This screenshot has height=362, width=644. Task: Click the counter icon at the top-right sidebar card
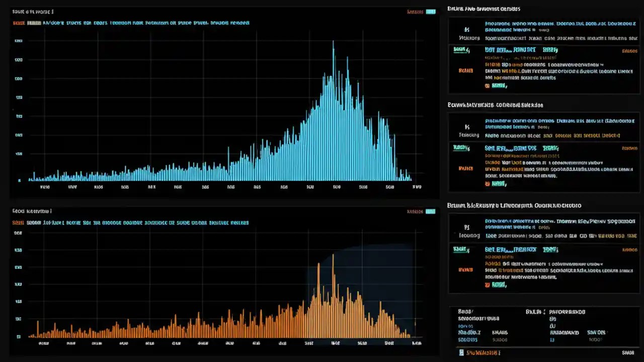tap(467, 30)
